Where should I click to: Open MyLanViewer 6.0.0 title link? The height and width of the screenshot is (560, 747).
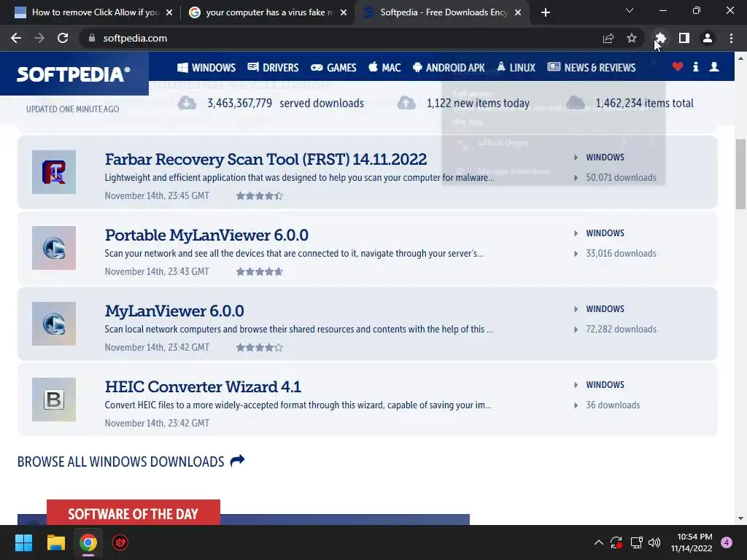click(x=174, y=311)
